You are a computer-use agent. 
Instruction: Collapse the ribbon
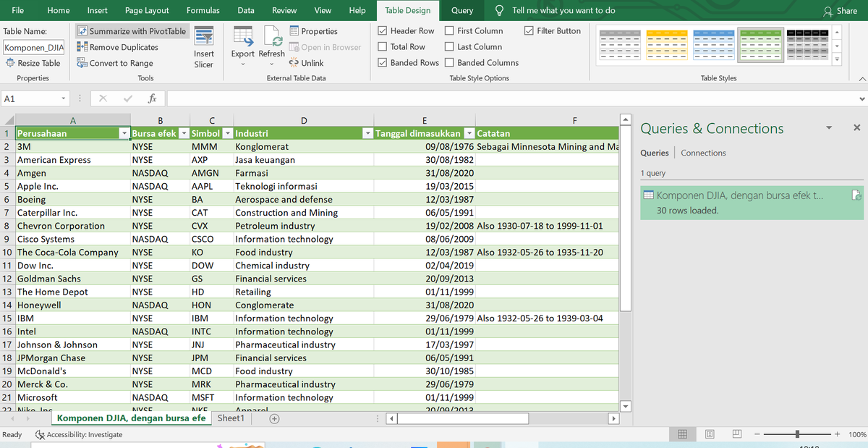click(x=861, y=78)
